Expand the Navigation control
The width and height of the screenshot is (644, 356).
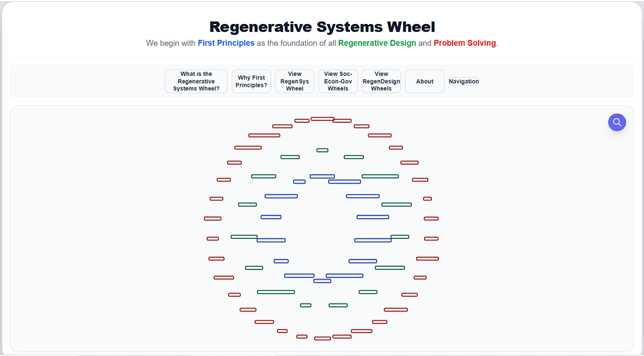[x=464, y=81]
